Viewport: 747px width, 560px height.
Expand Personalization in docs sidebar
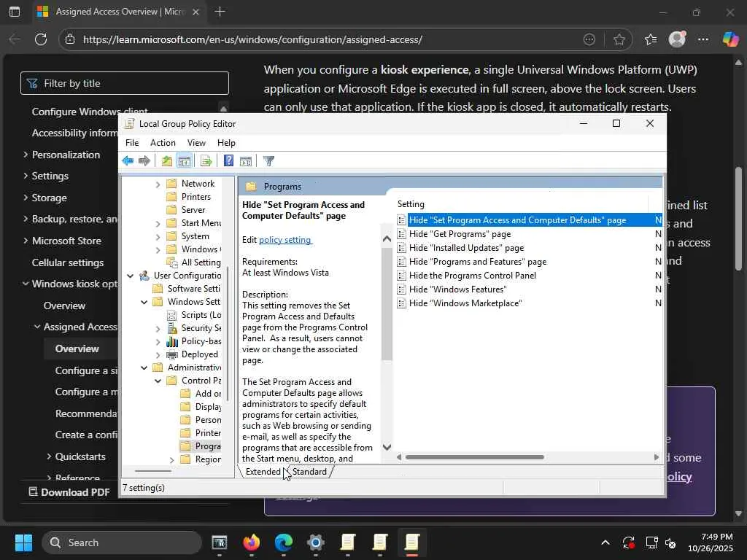(26, 155)
